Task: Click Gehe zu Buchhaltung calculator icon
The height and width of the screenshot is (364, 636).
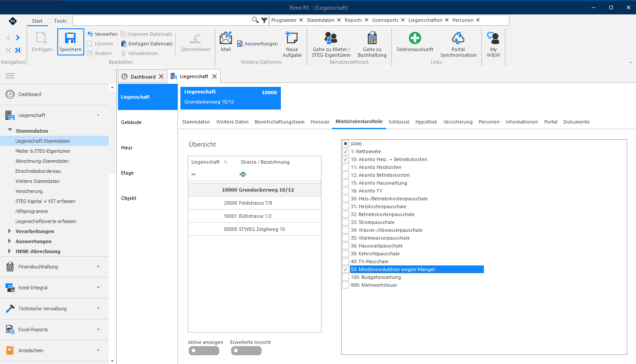Action: [x=372, y=38]
